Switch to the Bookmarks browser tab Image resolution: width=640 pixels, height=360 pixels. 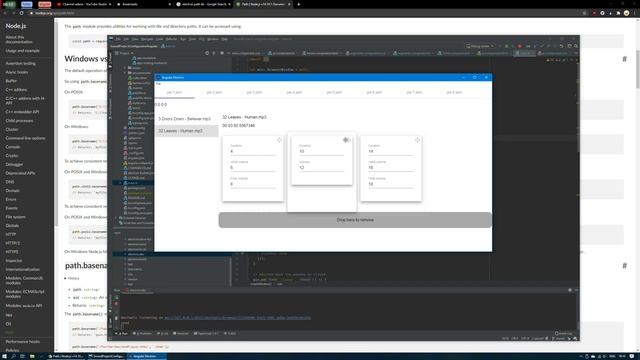coord(143,4)
